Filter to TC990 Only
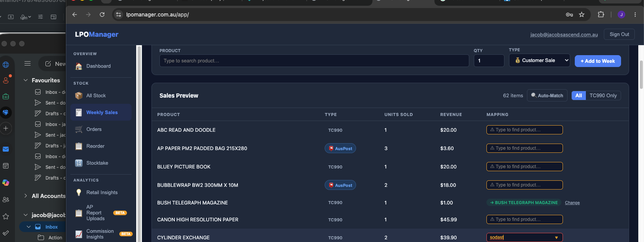 603,95
